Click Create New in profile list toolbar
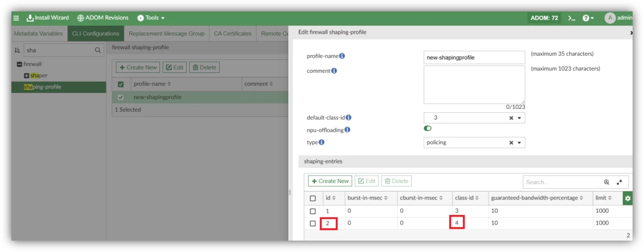 (x=138, y=67)
